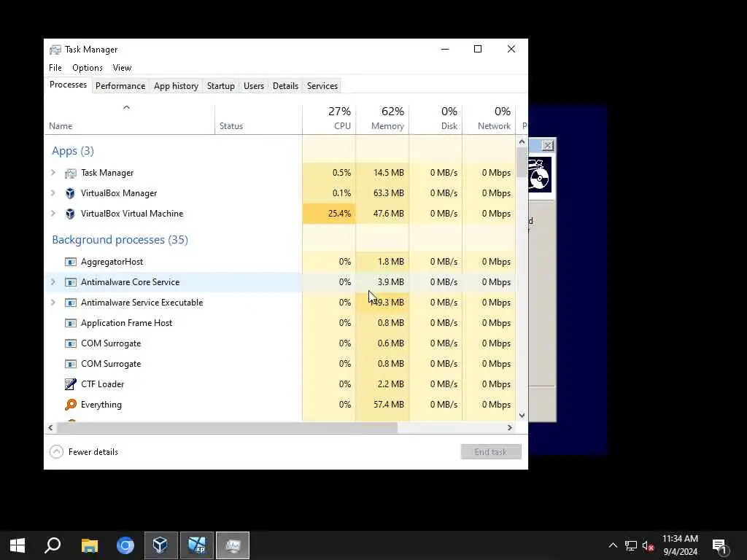This screenshot has width=747, height=560.
Task: Click the horizontal scroll left arrow
Action: pos(50,427)
